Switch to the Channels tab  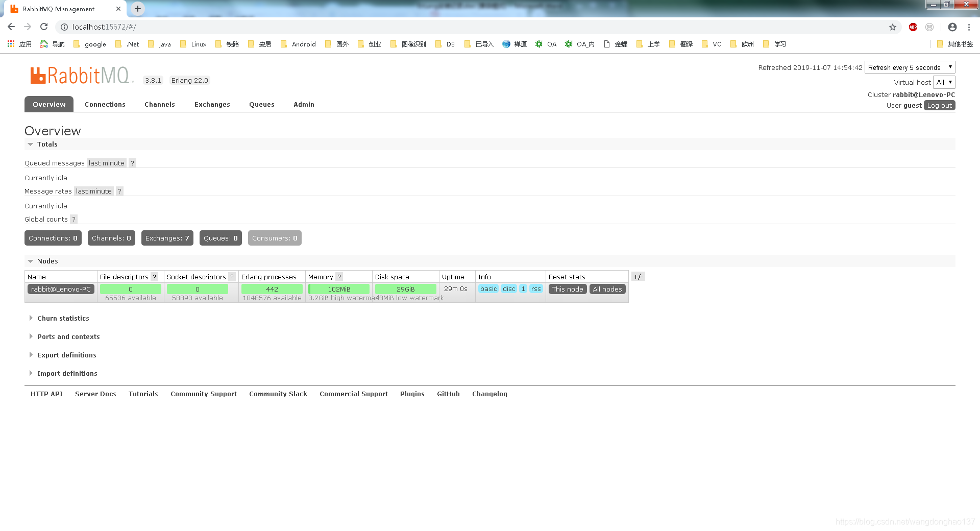160,104
